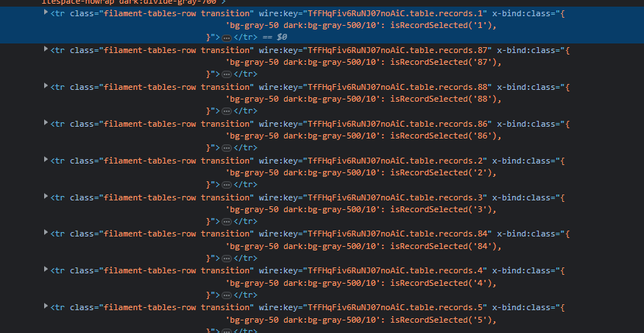Expand the tr node for records.4

(x=46, y=270)
